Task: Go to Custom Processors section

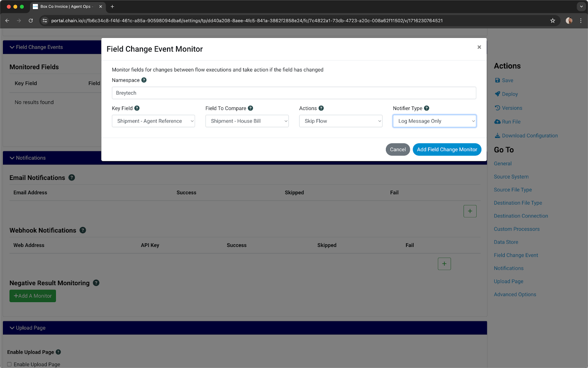Action: [x=517, y=229]
